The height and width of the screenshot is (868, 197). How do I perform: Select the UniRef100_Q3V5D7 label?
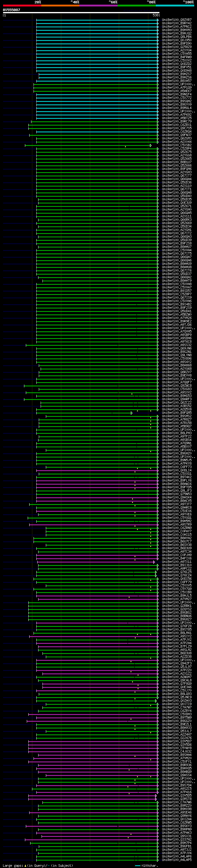(177, 741)
